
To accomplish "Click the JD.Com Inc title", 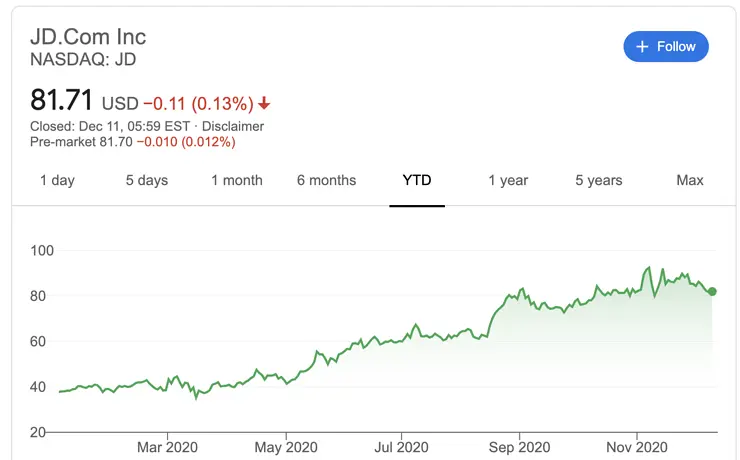I will coord(88,37).
